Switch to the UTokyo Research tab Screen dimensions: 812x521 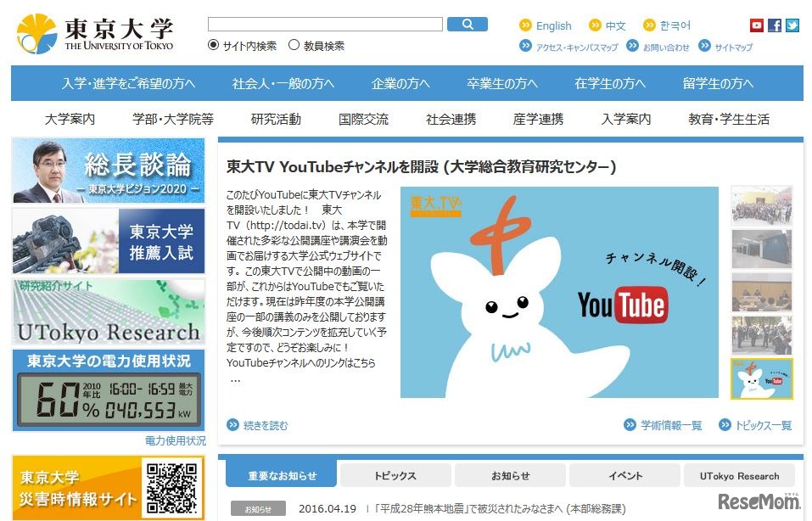[739, 475]
